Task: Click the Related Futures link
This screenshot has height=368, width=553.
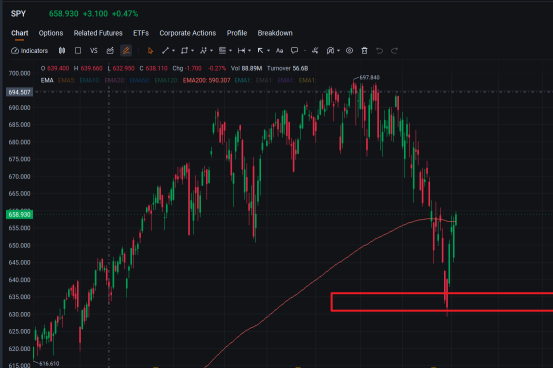Action: tap(98, 33)
